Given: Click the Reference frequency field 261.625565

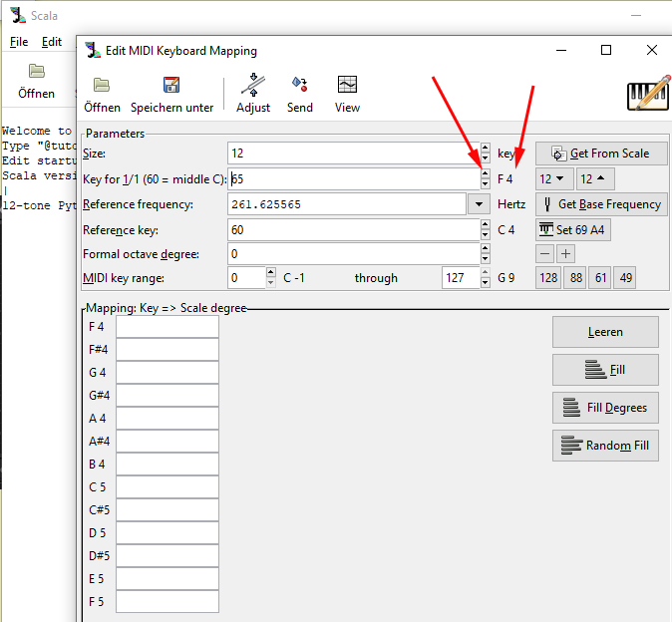Looking at the screenshot, I should pyautogui.click(x=347, y=204).
